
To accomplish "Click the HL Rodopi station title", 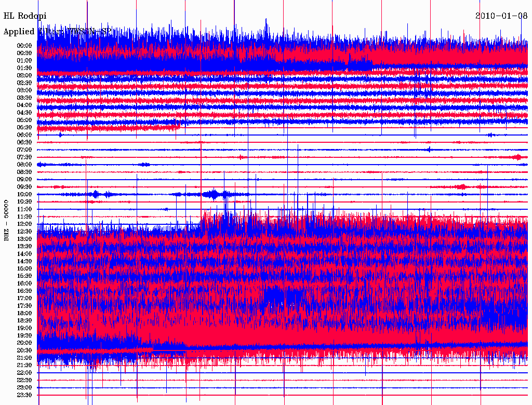I will coord(25,16).
